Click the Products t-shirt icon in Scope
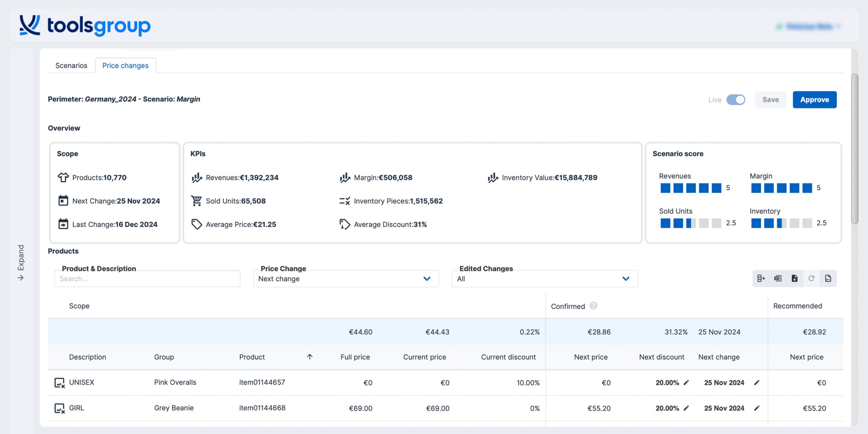 tap(63, 177)
